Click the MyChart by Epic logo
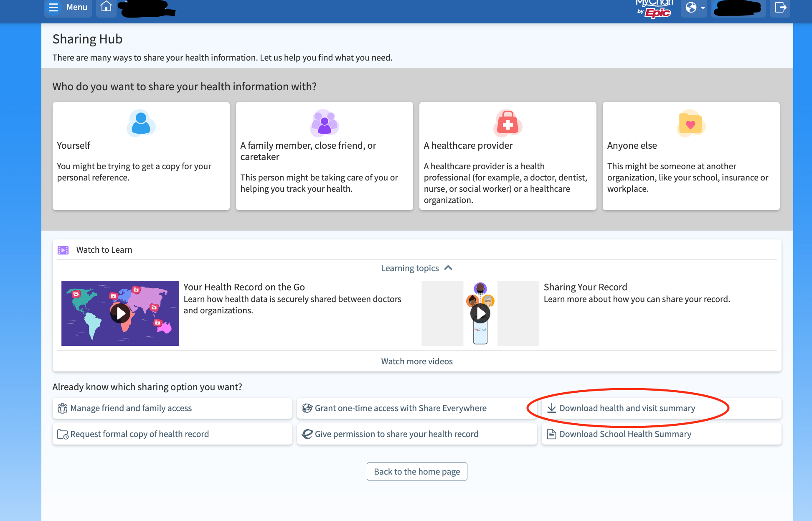 654,8
